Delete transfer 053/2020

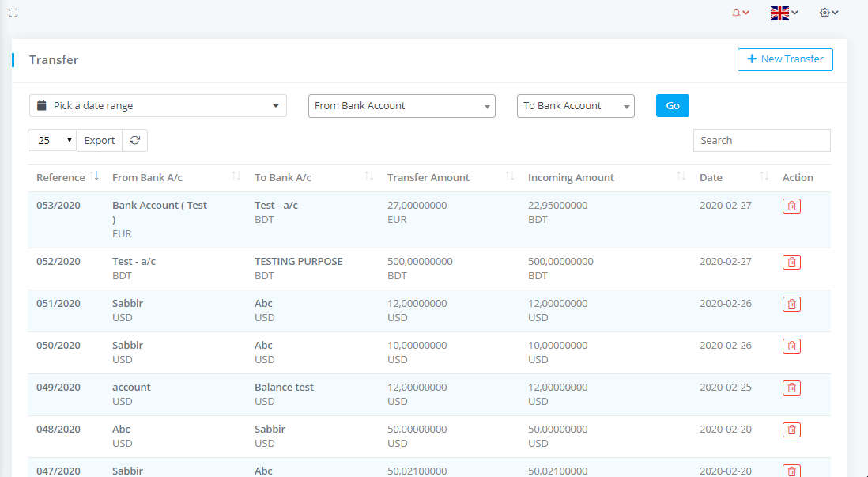click(791, 206)
